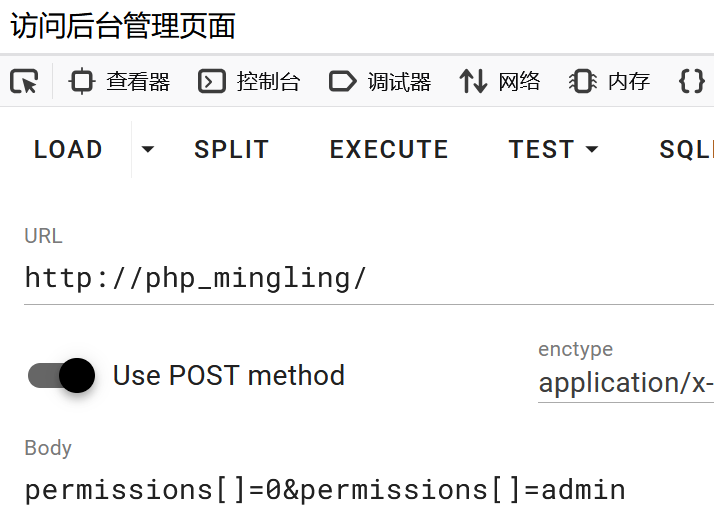Disable the Use POST method switch
This screenshot has height=513, width=714.
click(x=62, y=376)
